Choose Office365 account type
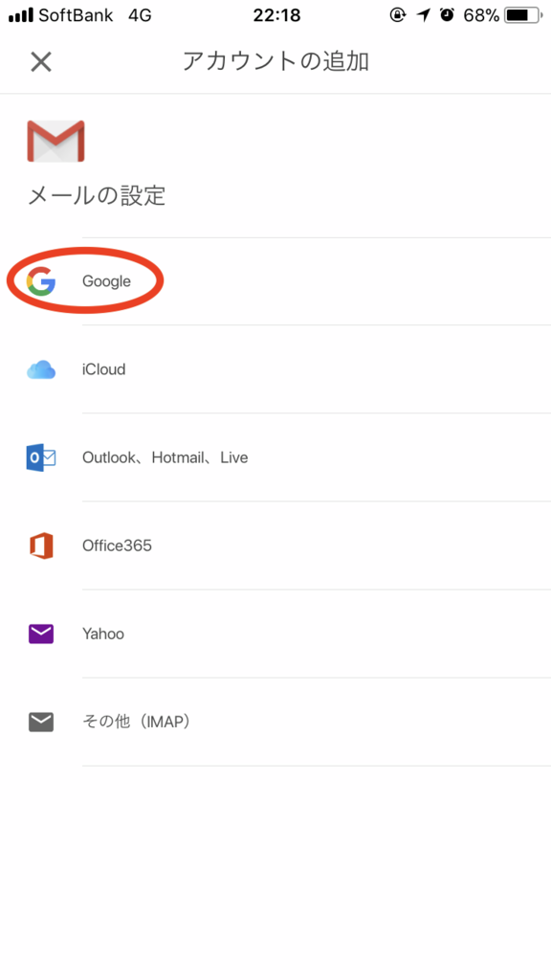 (x=117, y=546)
